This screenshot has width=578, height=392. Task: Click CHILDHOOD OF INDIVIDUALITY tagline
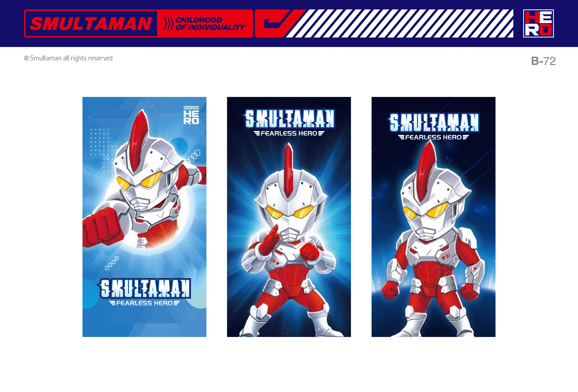click(x=210, y=24)
